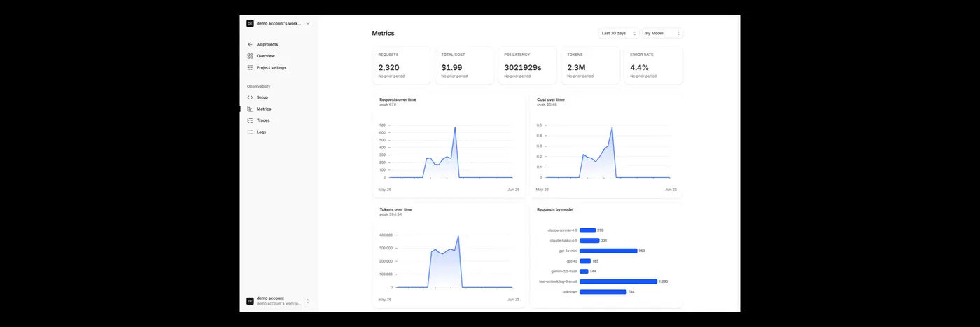980x327 pixels.
Task: Go to All projects
Action: pos(267,44)
